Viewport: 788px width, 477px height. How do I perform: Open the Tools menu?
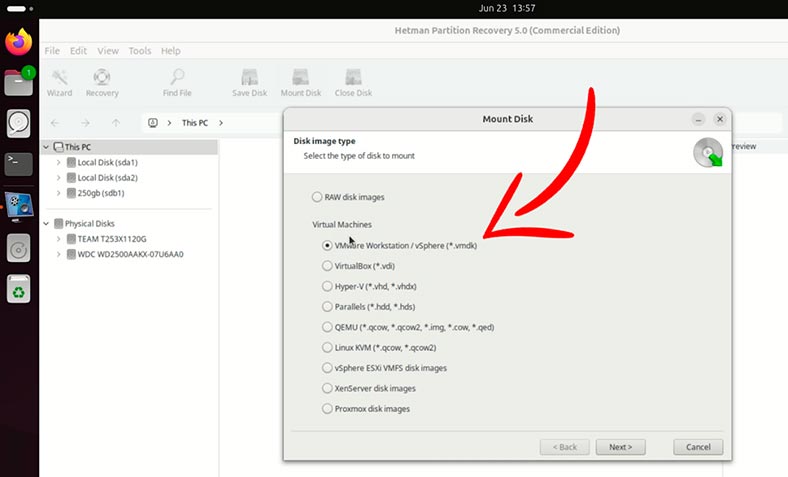point(140,51)
